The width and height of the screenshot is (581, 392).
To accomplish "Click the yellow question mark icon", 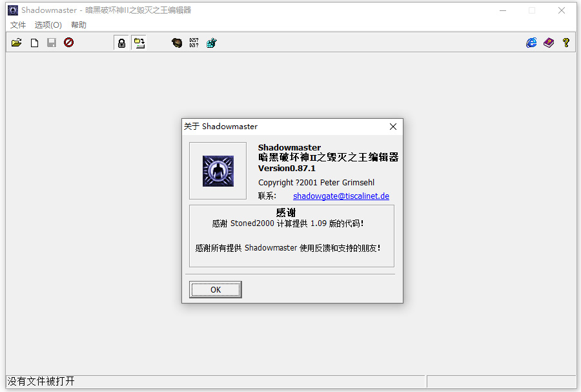I will coord(566,43).
